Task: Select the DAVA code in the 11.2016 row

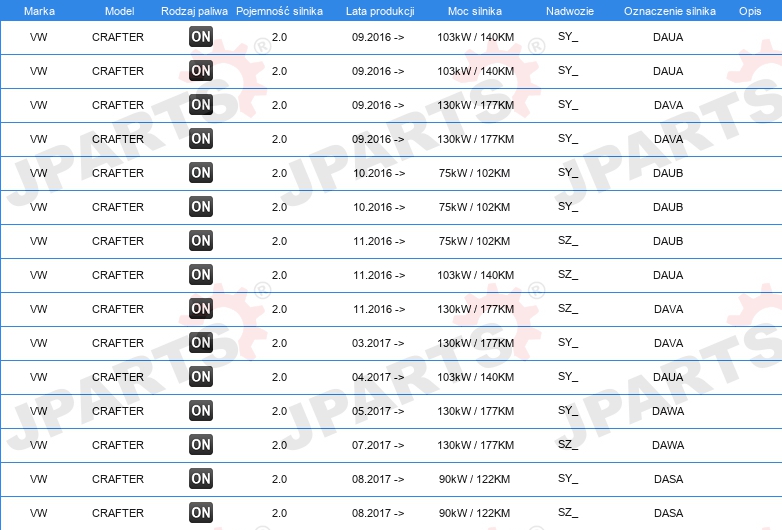Action: (668, 309)
